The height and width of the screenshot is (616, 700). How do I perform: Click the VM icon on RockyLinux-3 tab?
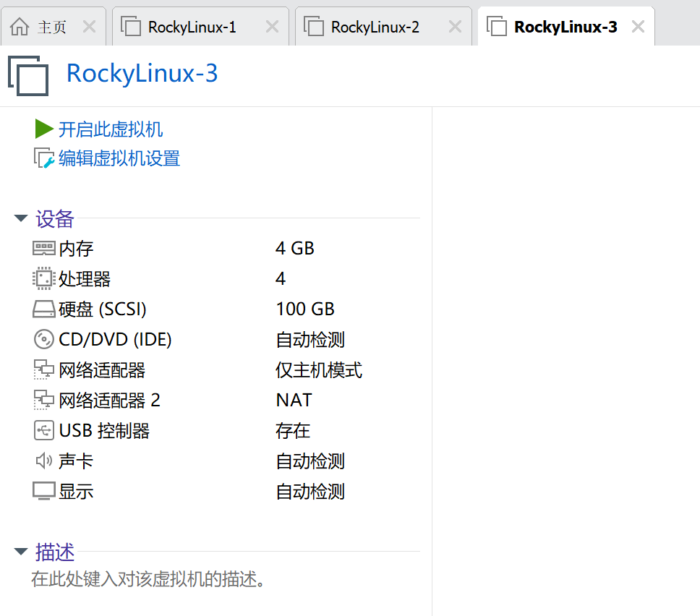(x=497, y=26)
